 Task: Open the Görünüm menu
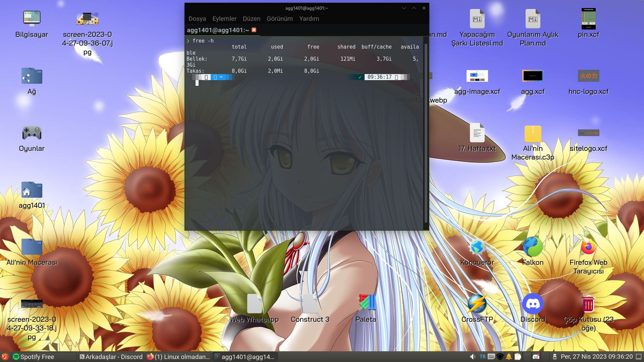point(279,19)
